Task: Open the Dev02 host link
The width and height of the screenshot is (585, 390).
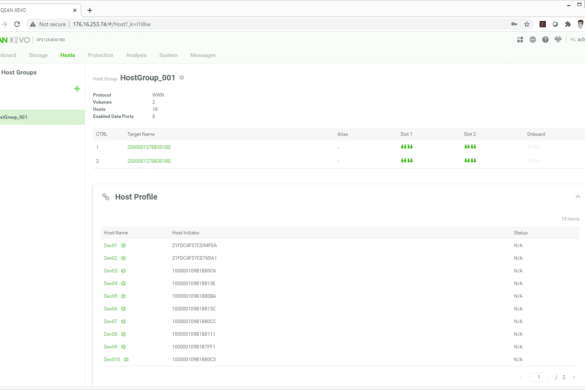Action: coord(110,258)
